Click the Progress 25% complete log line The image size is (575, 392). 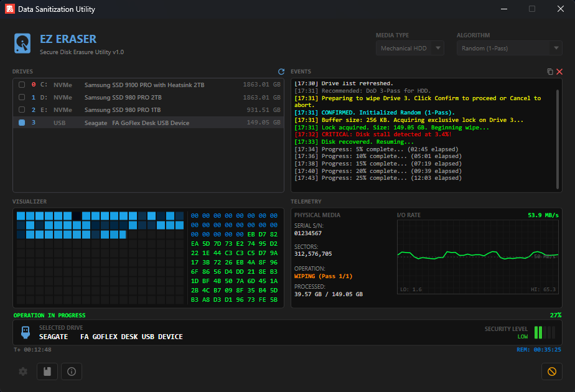(x=378, y=178)
